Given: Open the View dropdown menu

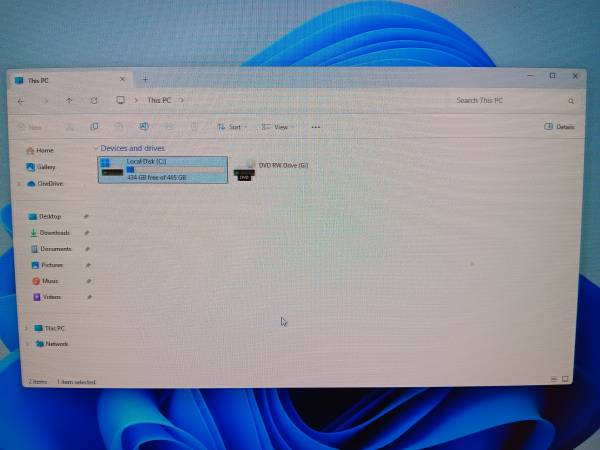Looking at the screenshot, I should tap(277, 127).
